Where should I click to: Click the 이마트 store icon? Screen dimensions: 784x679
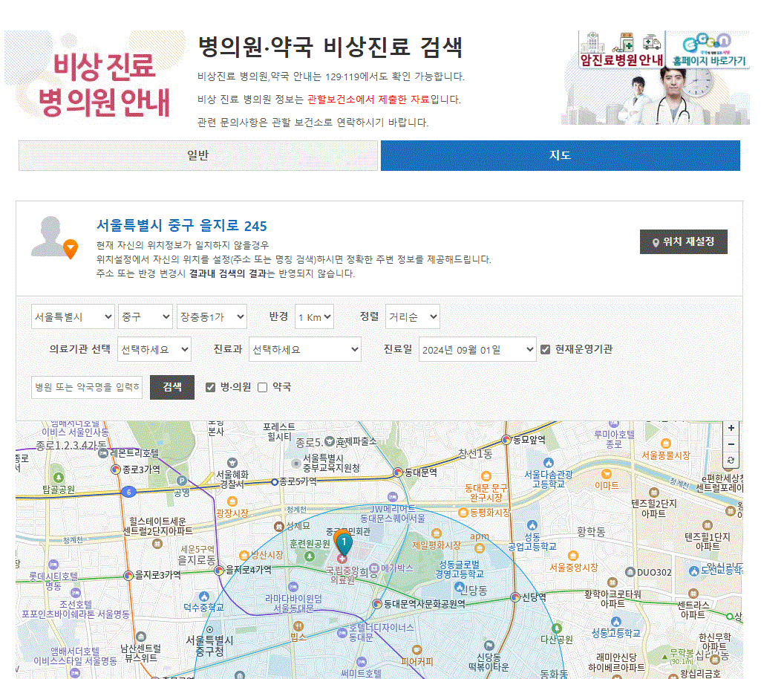[x=607, y=473]
